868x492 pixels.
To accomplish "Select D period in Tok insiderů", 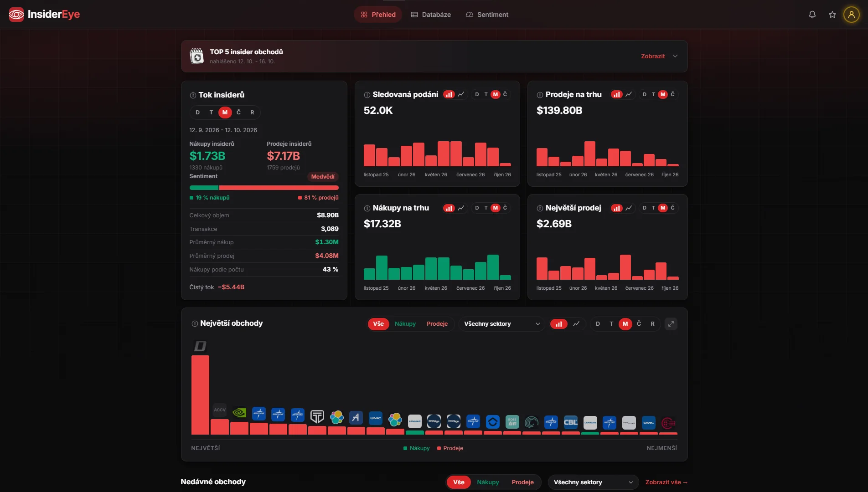I will point(197,113).
